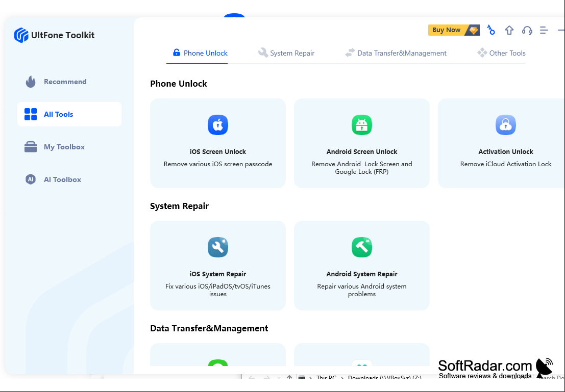Open My Toolbox in the sidebar

click(x=69, y=147)
